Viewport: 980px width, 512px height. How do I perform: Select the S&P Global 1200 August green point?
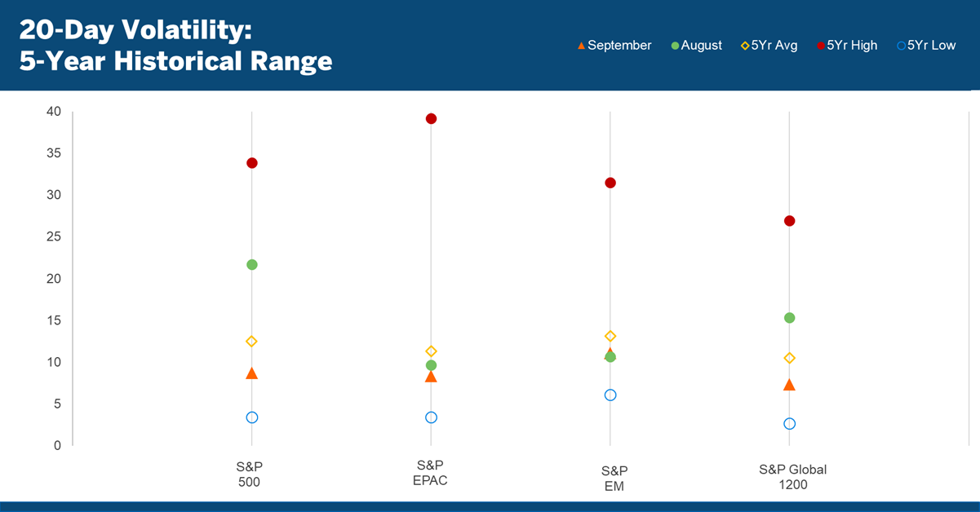789,318
